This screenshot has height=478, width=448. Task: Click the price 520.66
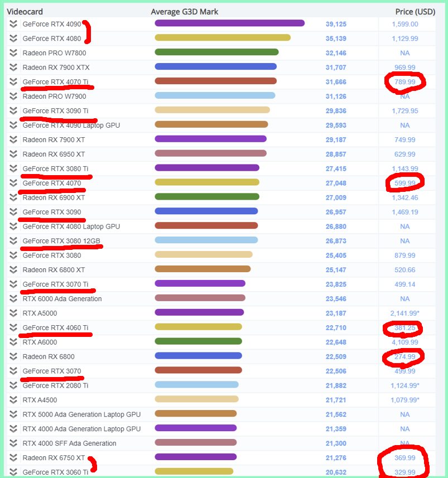coord(405,270)
